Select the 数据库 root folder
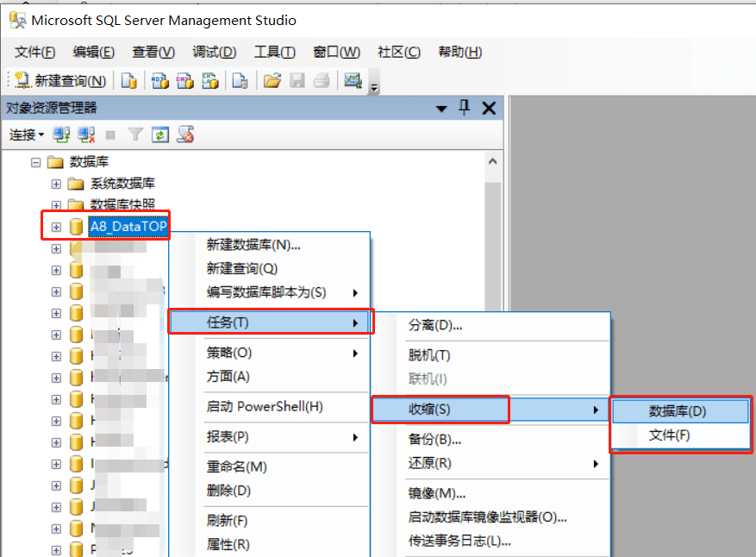 [89, 162]
